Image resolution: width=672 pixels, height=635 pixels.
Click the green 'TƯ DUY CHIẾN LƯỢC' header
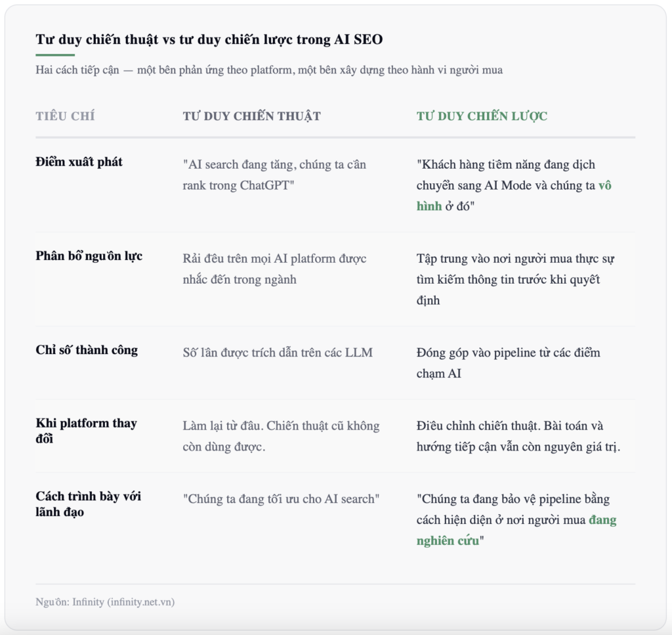point(482,116)
